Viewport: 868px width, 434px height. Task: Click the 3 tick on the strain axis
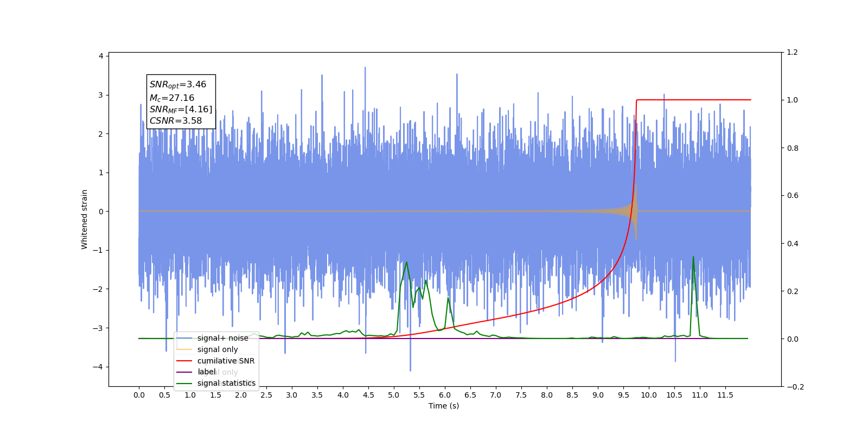101,95
